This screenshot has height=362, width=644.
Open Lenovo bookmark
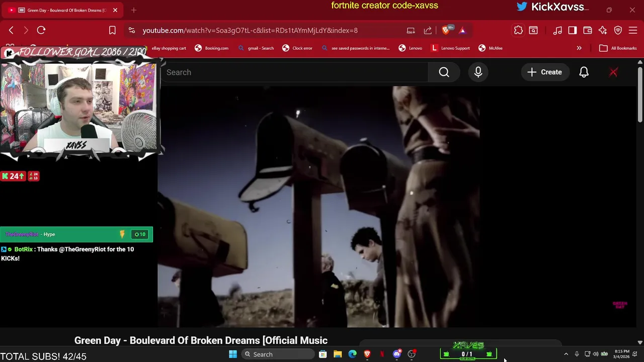pyautogui.click(x=410, y=48)
